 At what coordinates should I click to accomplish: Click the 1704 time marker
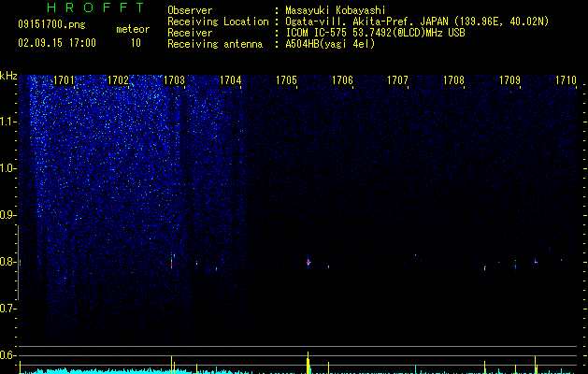[x=230, y=80]
